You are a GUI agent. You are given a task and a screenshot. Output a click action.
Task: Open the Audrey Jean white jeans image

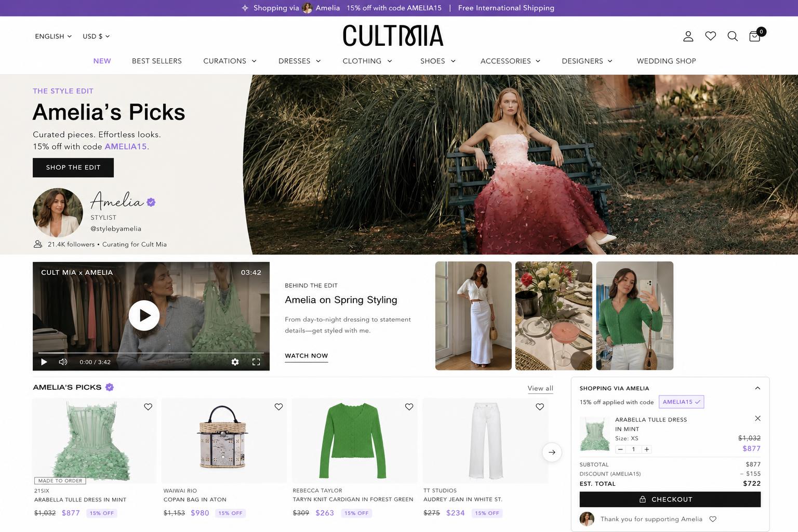pyautogui.click(x=486, y=441)
